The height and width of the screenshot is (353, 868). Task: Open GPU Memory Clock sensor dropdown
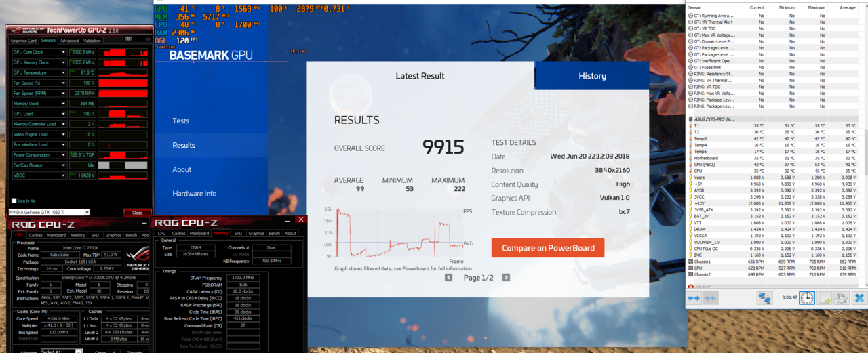64,62
